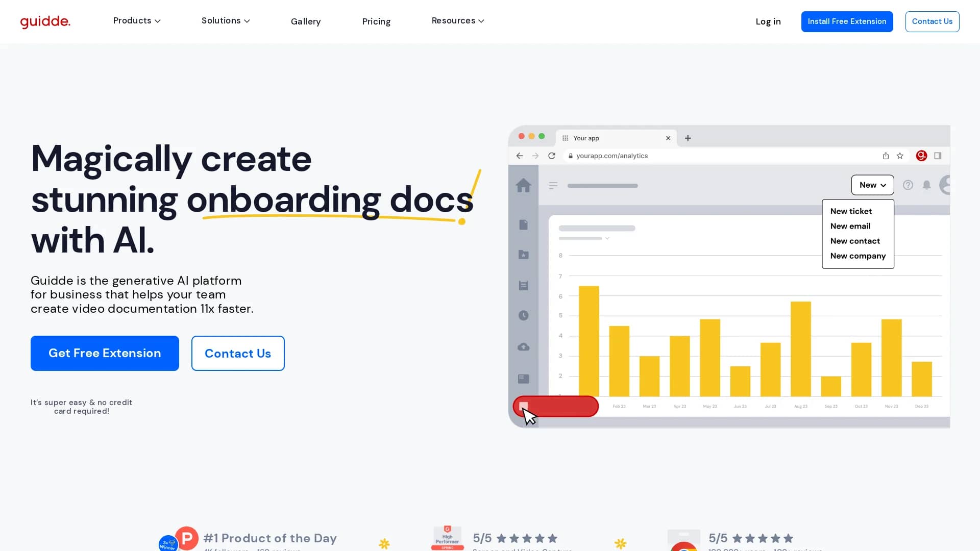Click the starred folder icon in sidebar
Screen dimensions: 980x551
coord(523,254)
